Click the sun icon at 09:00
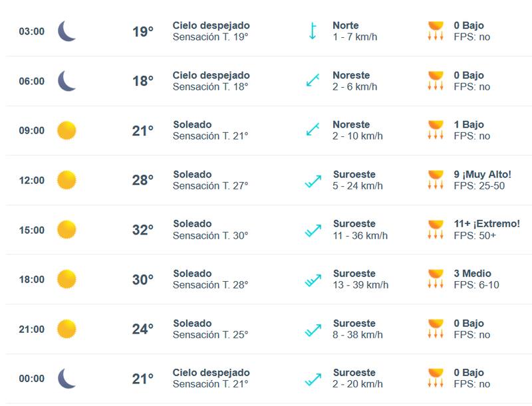 [66, 130]
